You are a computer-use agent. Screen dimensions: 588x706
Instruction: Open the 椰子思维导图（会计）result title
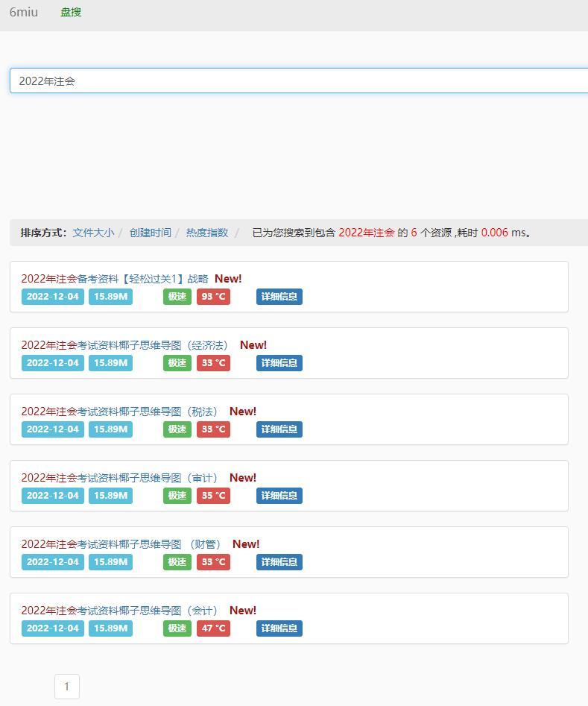coord(120,610)
